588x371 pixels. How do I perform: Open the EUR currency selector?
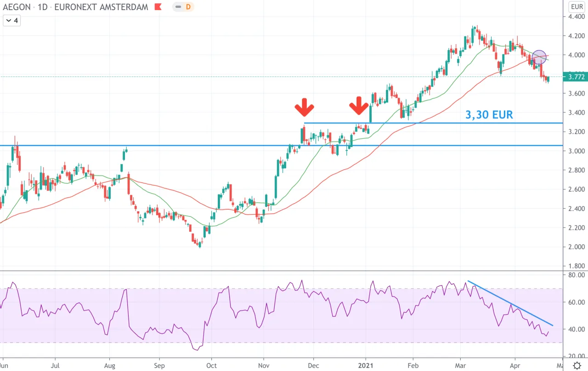tap(576, 7)
